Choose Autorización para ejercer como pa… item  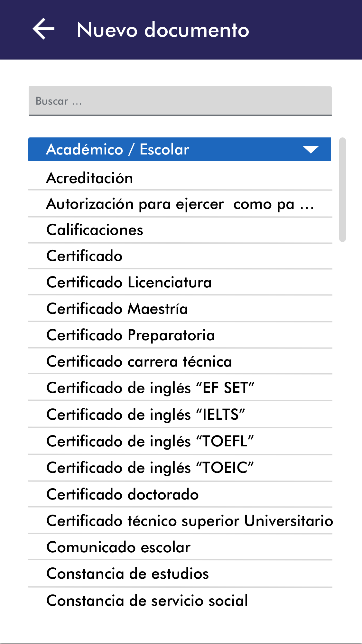(x=180, y=204)
